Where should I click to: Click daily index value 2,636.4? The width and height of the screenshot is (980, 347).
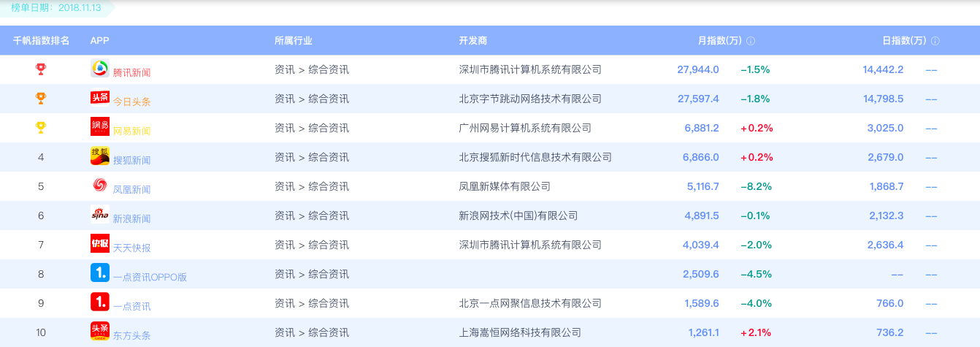(886, 245)
